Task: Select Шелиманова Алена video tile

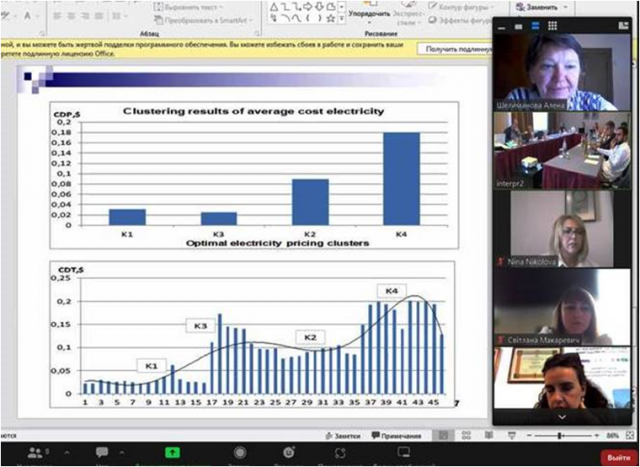Action: tap(562, 72)
